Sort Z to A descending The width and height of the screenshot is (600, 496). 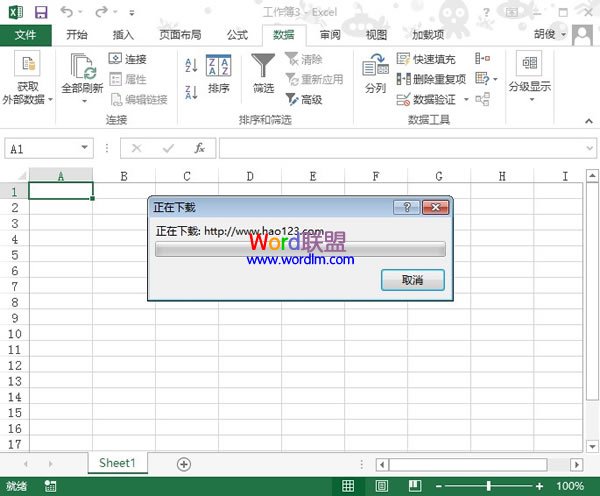coord(191,92)
